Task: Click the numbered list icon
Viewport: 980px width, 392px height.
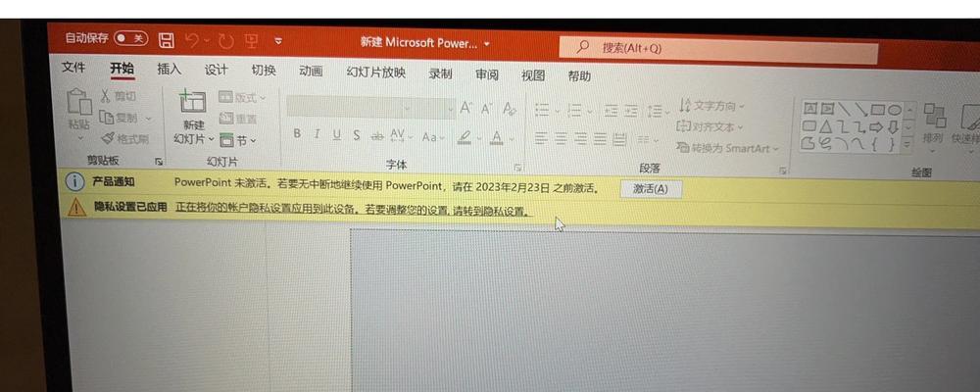Action: tap(574, 112)
